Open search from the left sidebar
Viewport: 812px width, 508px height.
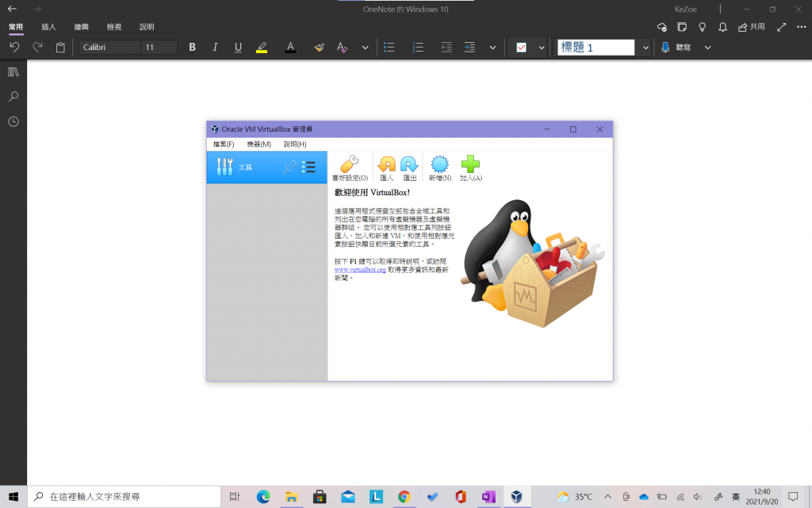(x=13, y=96)
